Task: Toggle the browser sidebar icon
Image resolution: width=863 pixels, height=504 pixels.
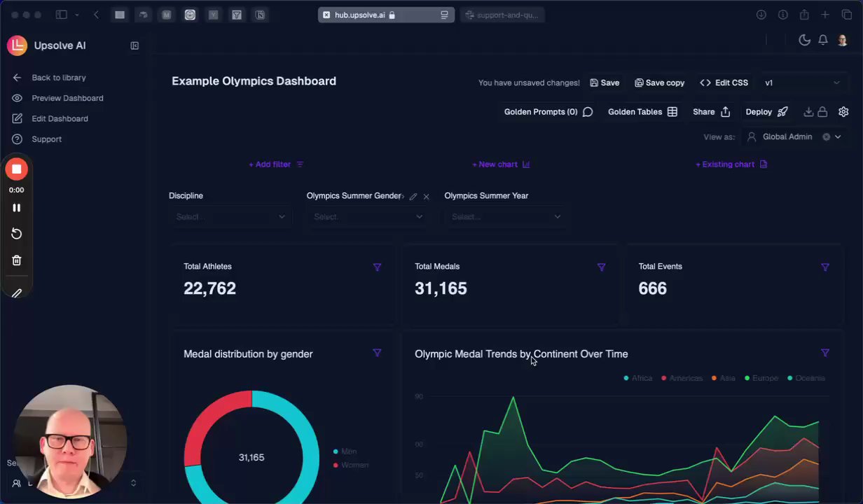Action: [x=62, y=15]
